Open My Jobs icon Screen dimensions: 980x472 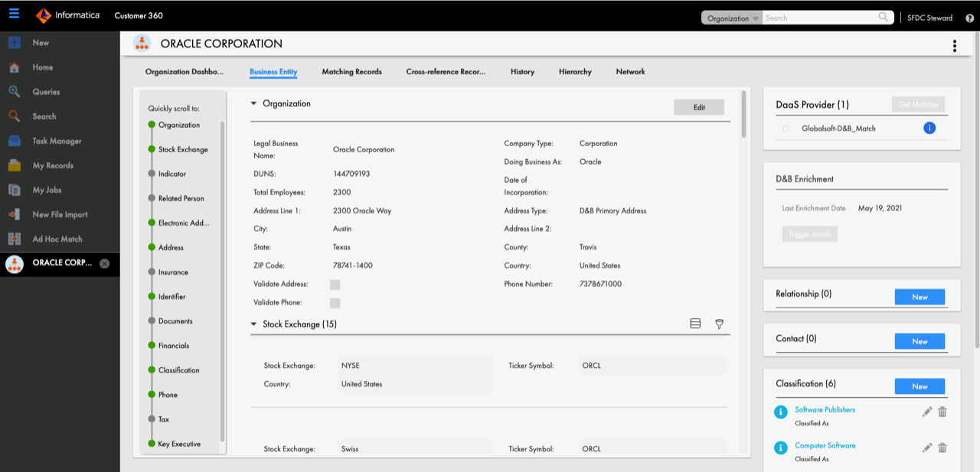tap(14, 190)
